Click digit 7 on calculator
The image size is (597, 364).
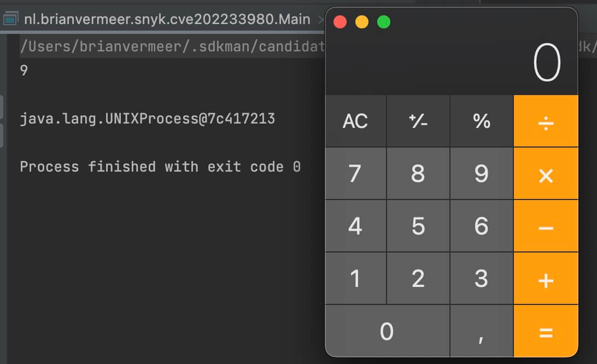pos(355,174)
